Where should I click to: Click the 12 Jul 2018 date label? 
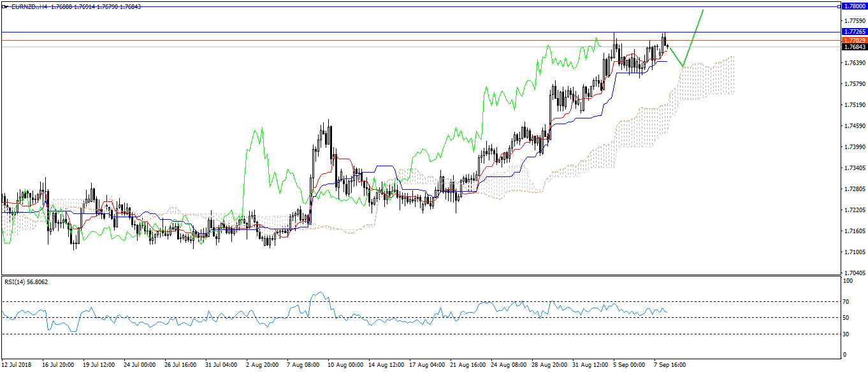pos(17,365)
